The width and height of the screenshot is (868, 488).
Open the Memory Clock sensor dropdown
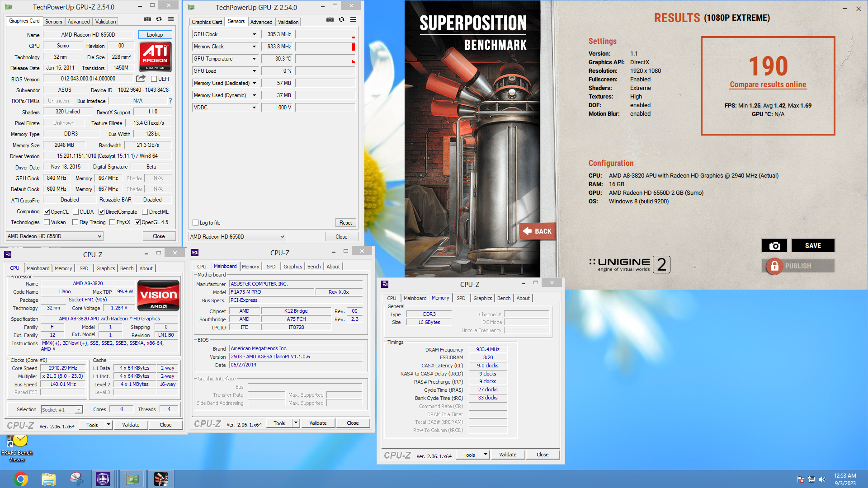tap(254, 47)
